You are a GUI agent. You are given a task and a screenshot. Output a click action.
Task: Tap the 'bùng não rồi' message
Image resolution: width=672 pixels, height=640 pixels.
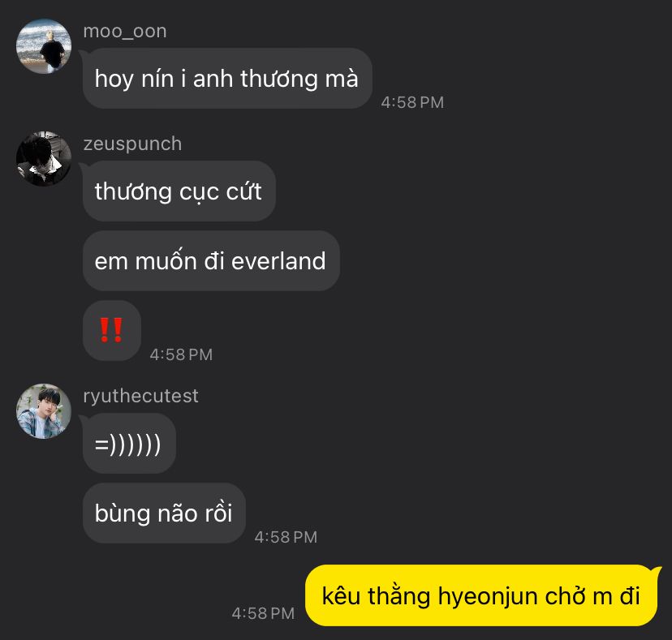164,513
